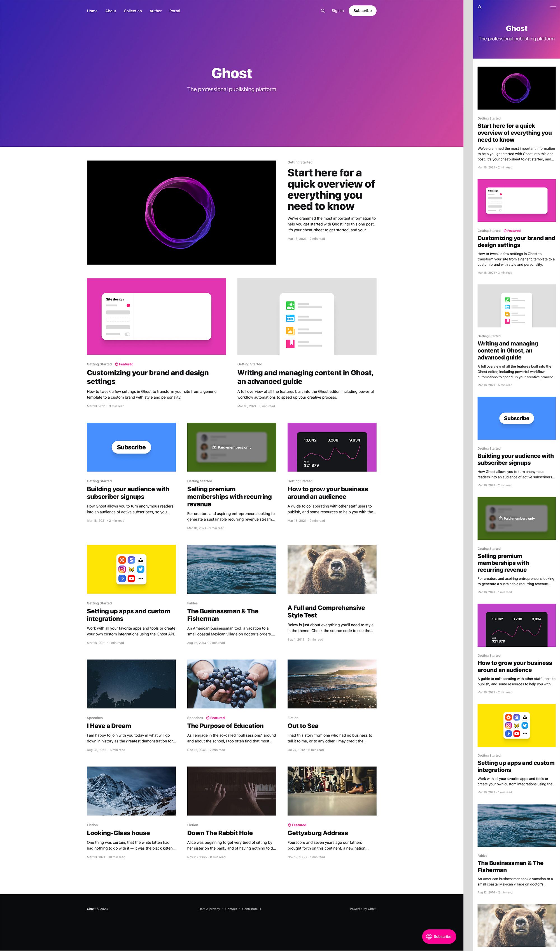Select the Collection nav menu item
The image size is (560, 951).
point(133,11)
